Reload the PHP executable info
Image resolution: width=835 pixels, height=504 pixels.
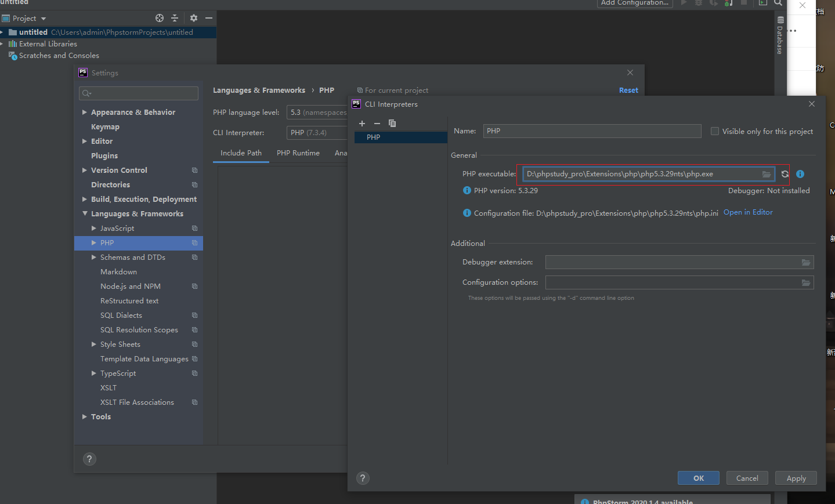(785, 174)
